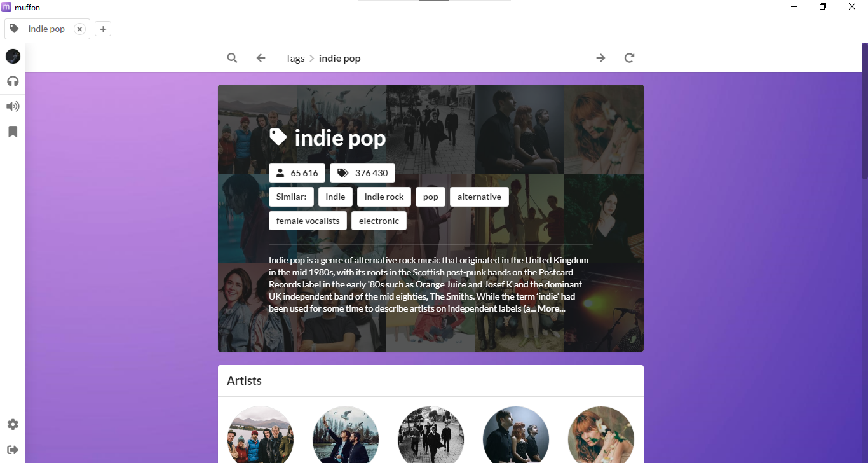Open the bookmarks icon in sidebar

tap(13, 132)
